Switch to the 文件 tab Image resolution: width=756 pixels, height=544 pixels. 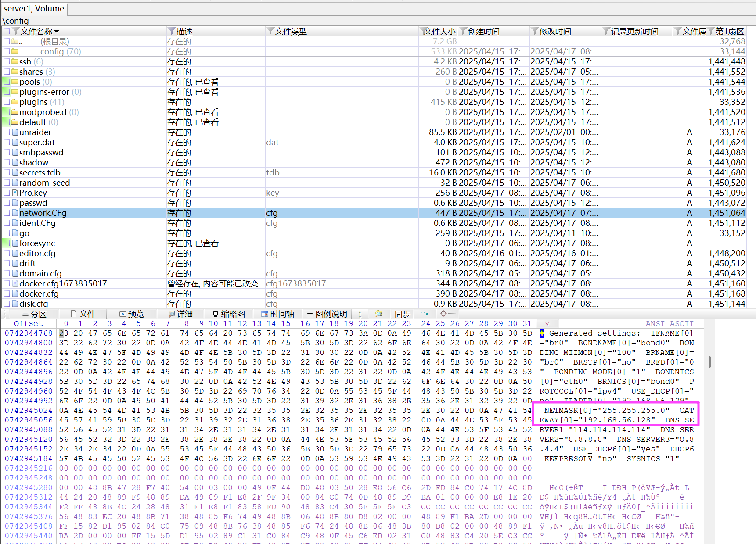[83, 314]
